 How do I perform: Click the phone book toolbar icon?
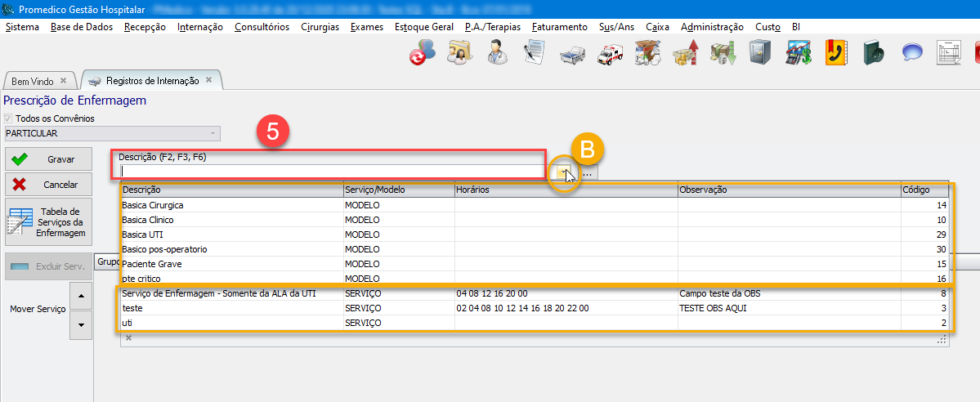(835, 54)
